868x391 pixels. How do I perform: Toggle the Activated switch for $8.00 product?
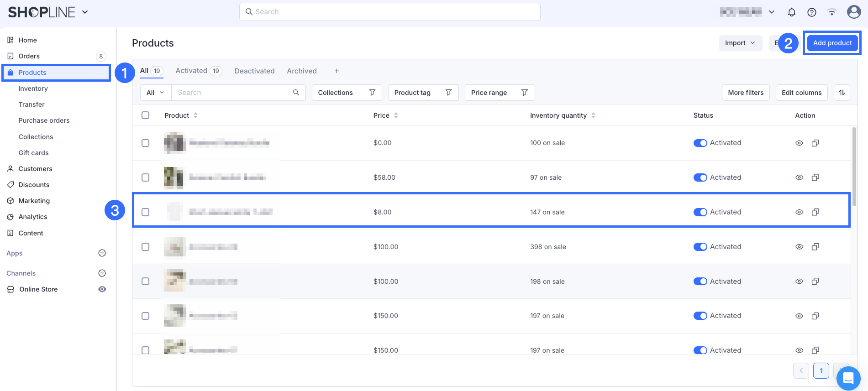click(700, 212)
